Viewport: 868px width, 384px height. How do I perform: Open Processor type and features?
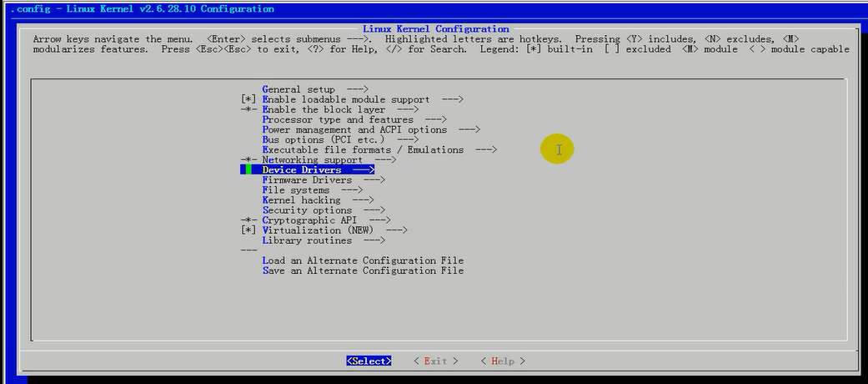354,119
